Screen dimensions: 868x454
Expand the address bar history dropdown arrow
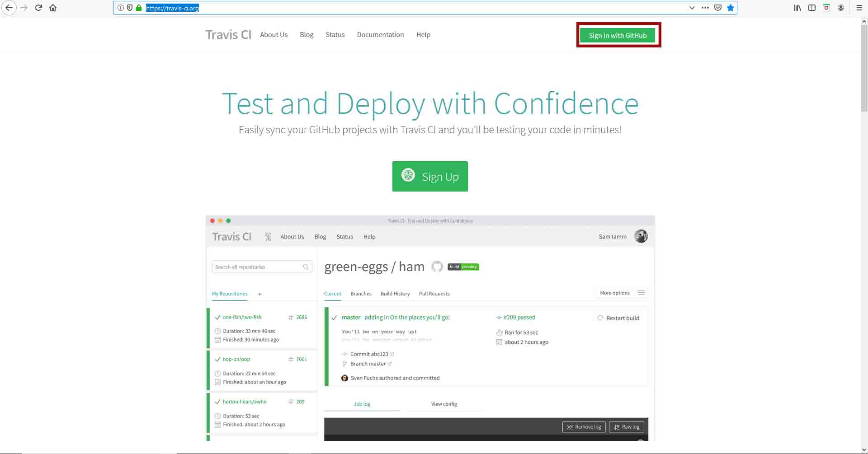pyautogui.click(x=692, y=8)
